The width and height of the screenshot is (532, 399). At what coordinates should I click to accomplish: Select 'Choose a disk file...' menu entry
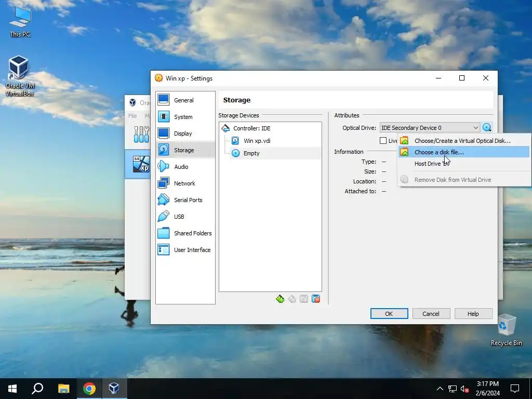coord(464,152)
